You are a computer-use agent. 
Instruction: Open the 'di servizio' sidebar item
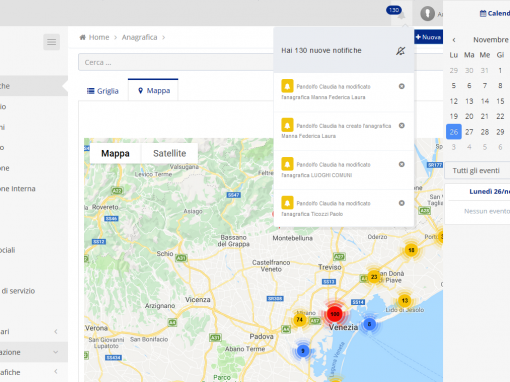(x=18, y=291)
